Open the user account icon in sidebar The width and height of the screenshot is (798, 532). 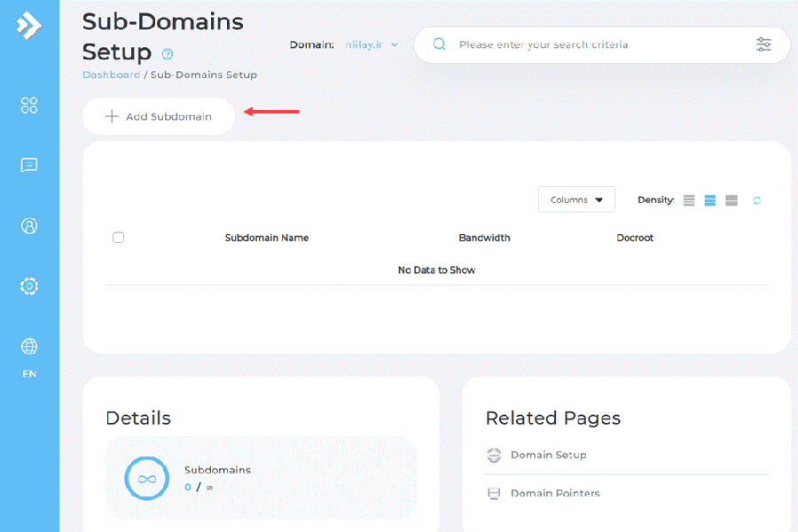[29, 226]
